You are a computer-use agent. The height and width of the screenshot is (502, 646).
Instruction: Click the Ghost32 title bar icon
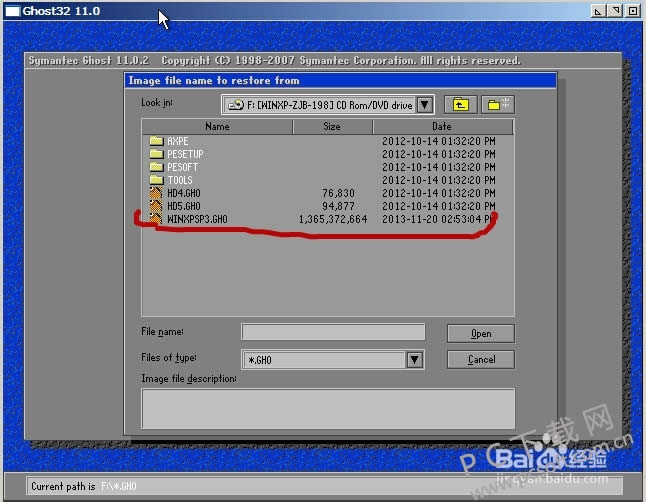pos(10,11)
